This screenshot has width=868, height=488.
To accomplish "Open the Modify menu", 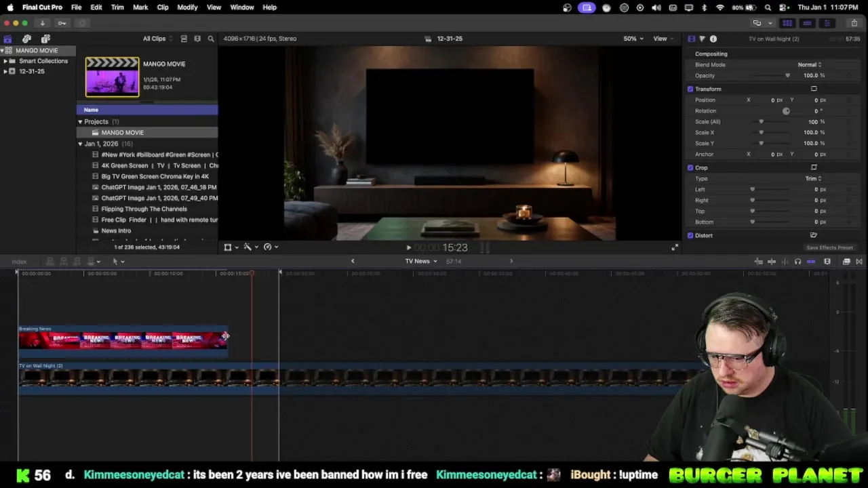I will (187, 7).
